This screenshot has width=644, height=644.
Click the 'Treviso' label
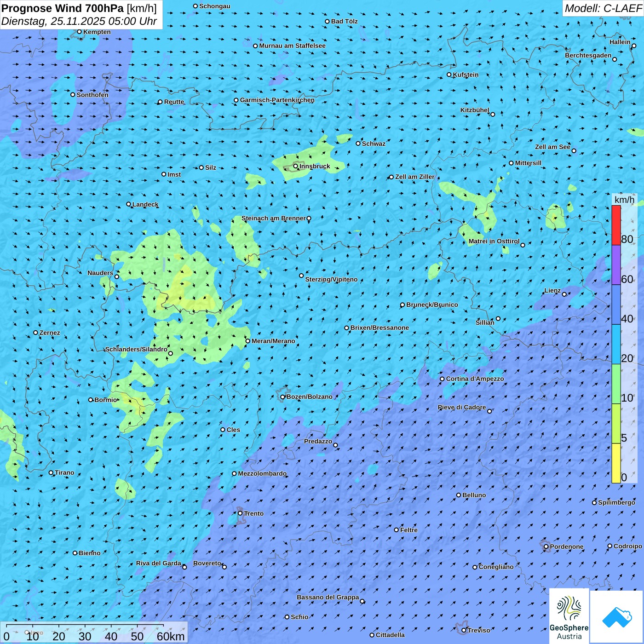point(479,630)
